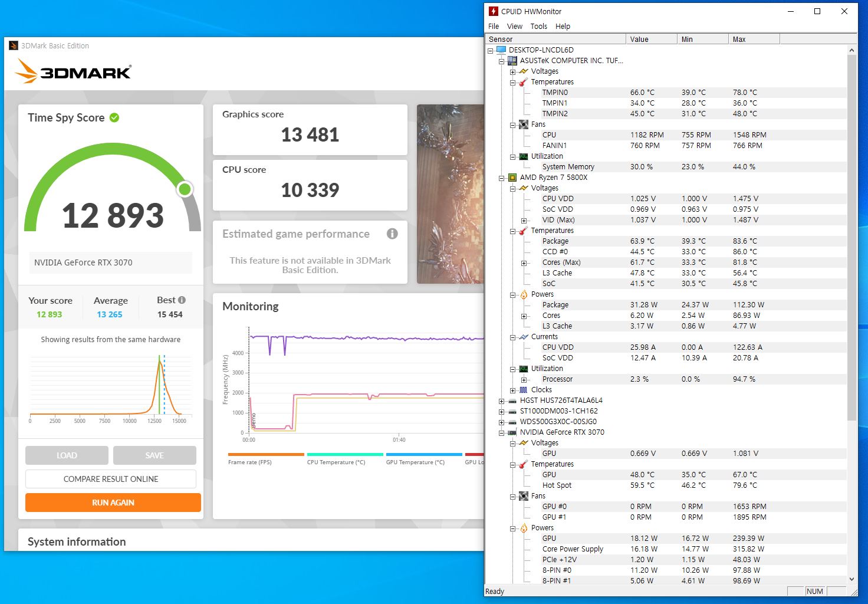Click COMPARE RESULT ONLINE button

(111, 479)
